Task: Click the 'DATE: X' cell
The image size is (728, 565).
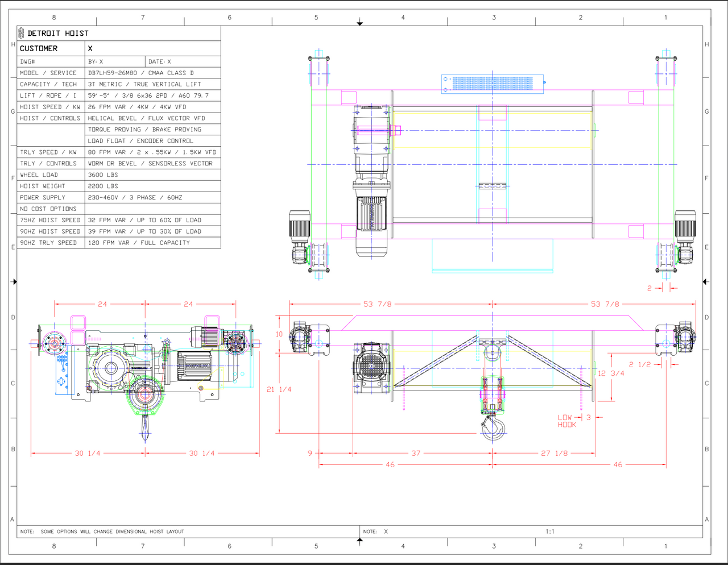Action: pyautogui.click(x=183, y=61)
